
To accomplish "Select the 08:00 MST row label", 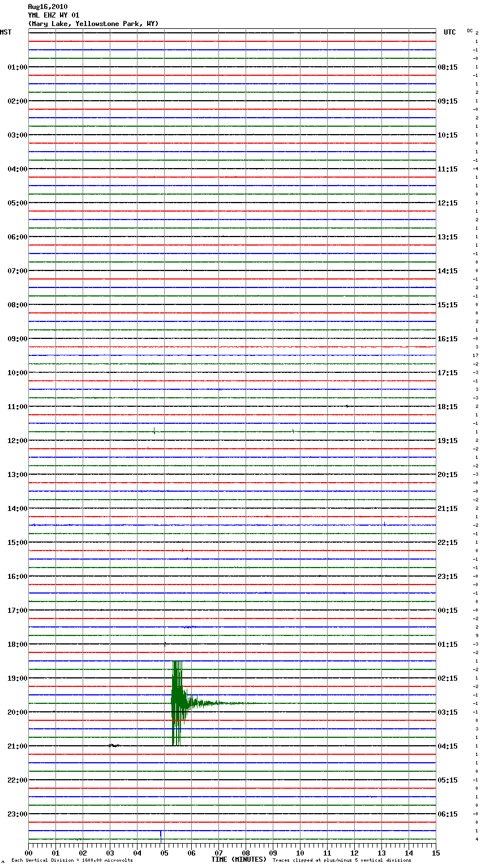I will coord(18,305).
